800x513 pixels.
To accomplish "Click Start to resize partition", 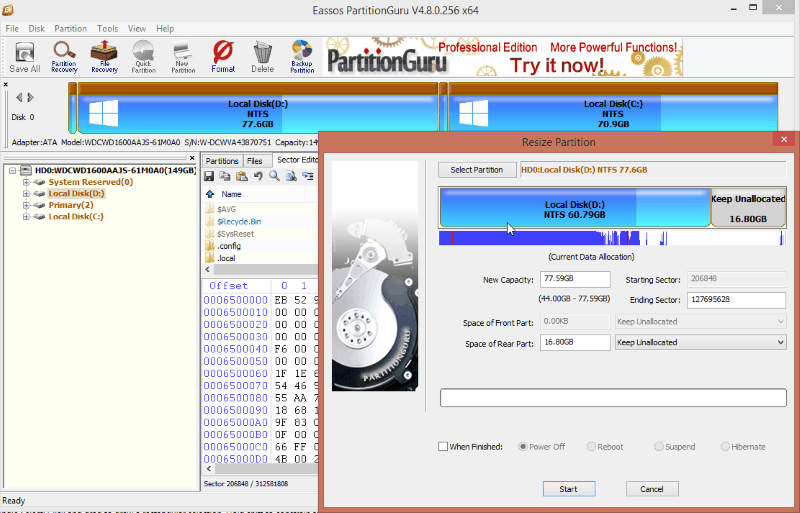I will [x=568, y=489].
